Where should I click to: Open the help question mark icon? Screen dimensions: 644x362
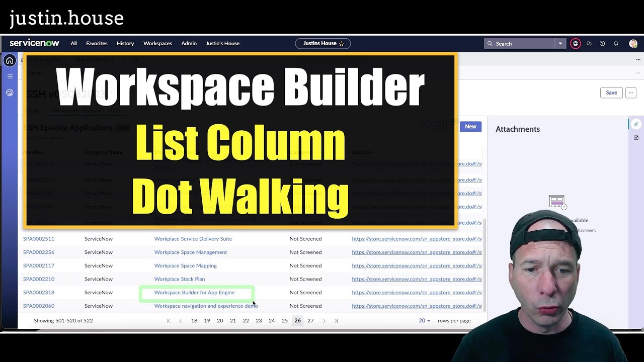pos(602,44)
